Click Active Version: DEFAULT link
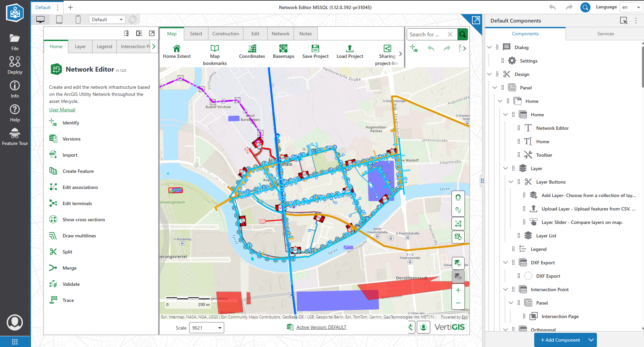Image resolution: width=644 pixels, height=347 pixels. coord(321,327)
